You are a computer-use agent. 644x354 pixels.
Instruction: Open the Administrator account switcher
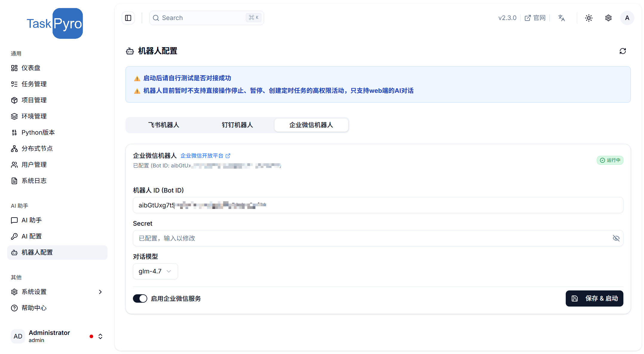click(100, 336)
